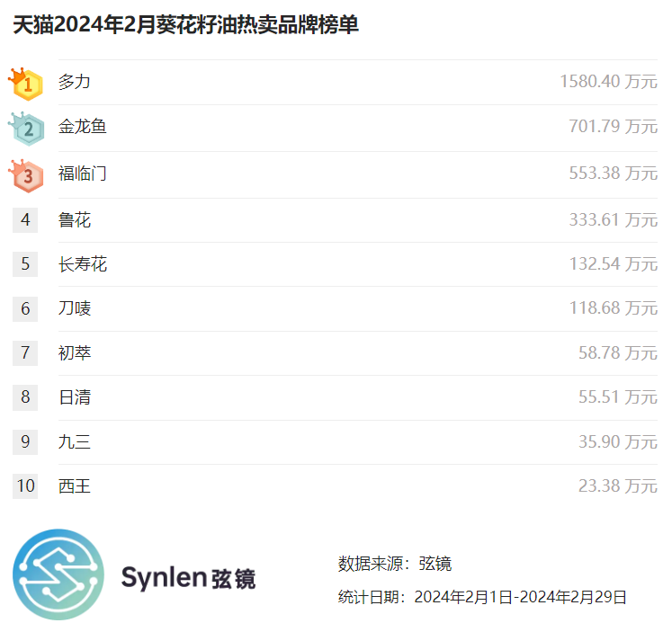Select brand name 初萃
This screenshot has width=672, height=632.
click(x=75, y=352)
